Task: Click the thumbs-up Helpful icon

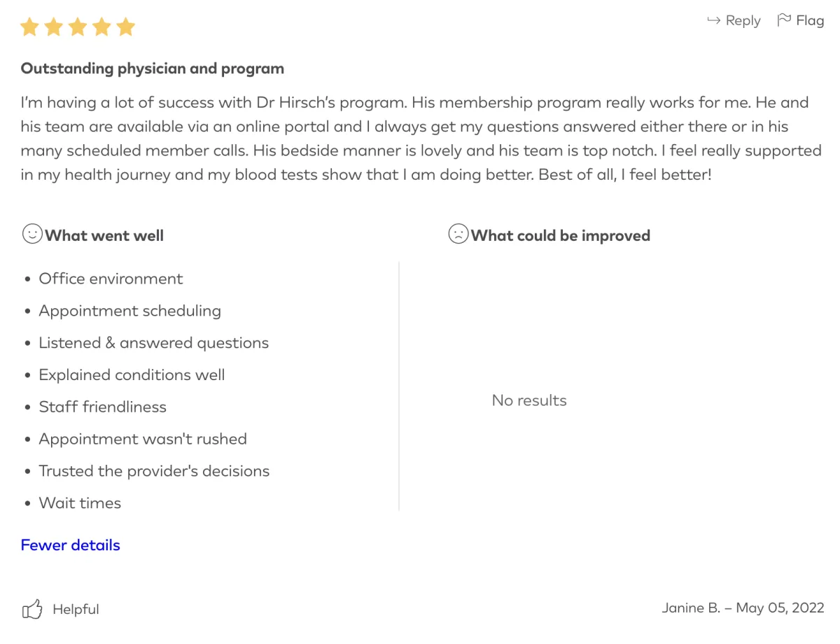Action: click(x=32, y=609)
